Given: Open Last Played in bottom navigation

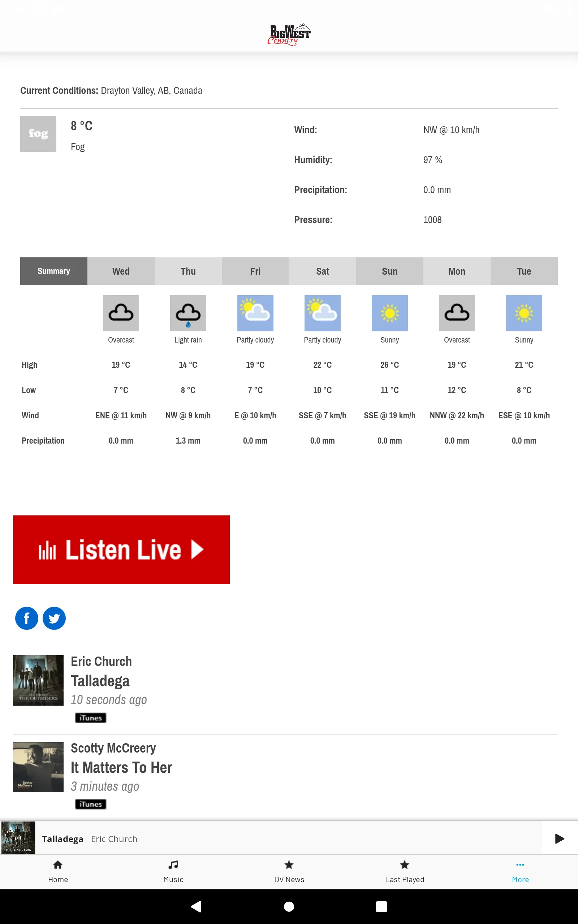Looking at the screenshot, I should click(405, 872).
